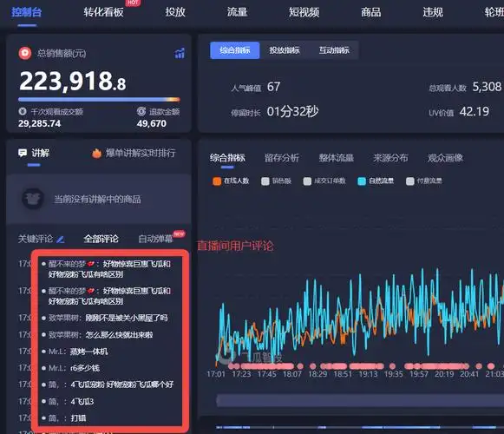Click the 17:01 time axis label
Image resolution: width=504 pixels, height=434 pixels.
click(x=216, y=374)
